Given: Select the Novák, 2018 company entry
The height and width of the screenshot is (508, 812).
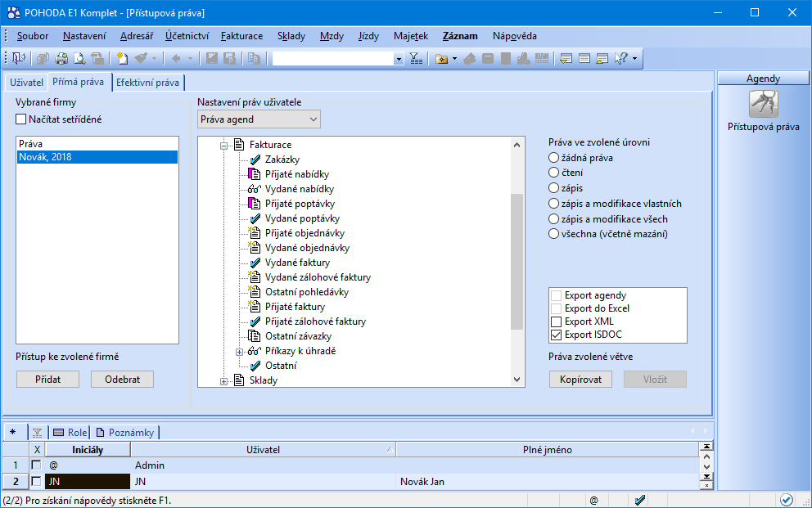Looking at the screenshot, I should click(97, 157).
